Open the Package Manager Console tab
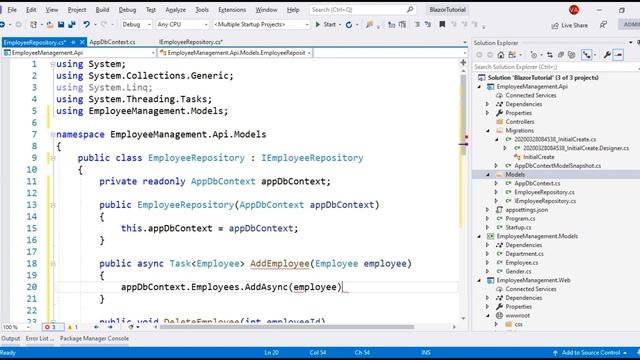This screenshot has width=640, height=360. click(x=94, y=338)
